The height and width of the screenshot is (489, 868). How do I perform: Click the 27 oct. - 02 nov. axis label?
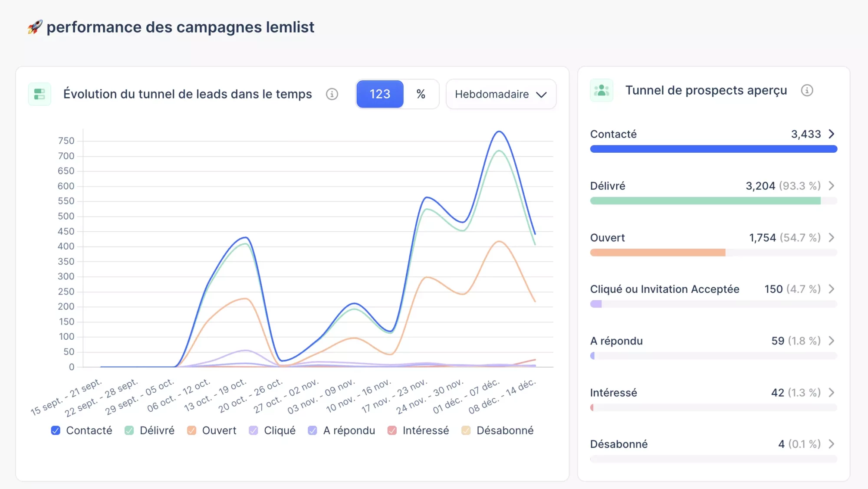(286, 396)
